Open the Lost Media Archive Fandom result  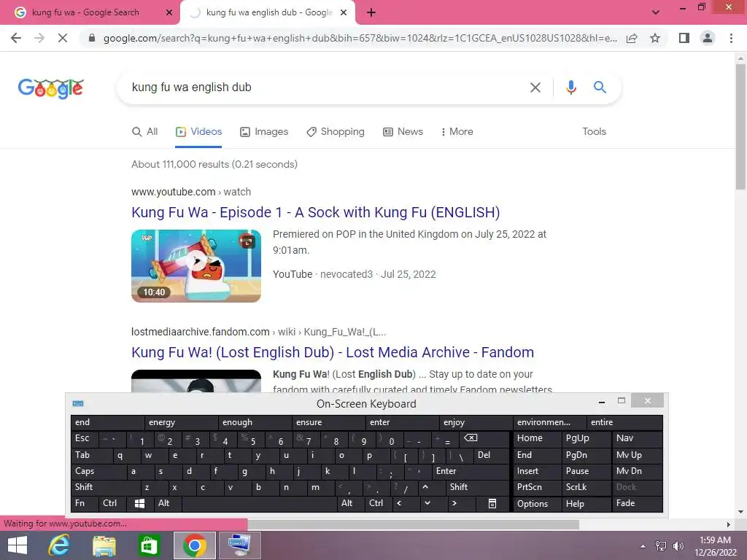(x=333, y=352)
